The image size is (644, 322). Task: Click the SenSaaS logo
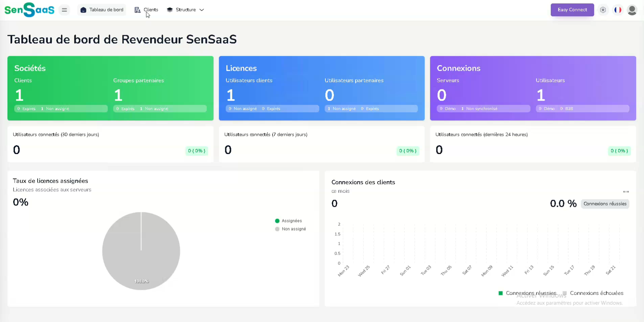(x=29, y=10)
